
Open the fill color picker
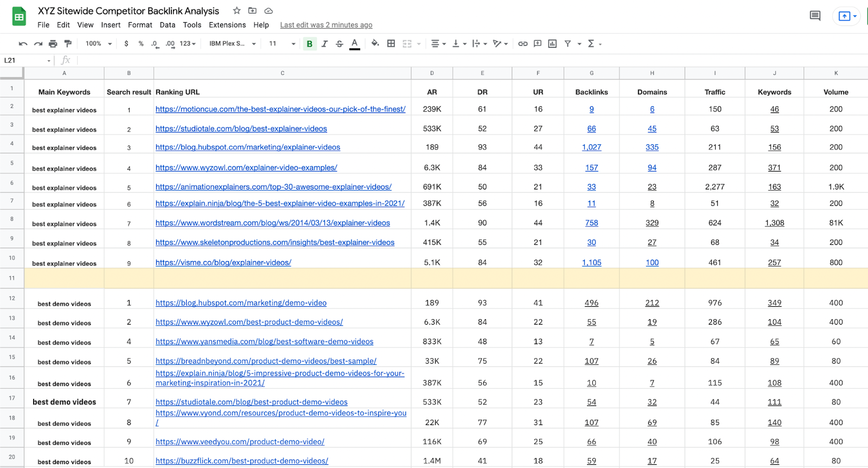point(375,43)
